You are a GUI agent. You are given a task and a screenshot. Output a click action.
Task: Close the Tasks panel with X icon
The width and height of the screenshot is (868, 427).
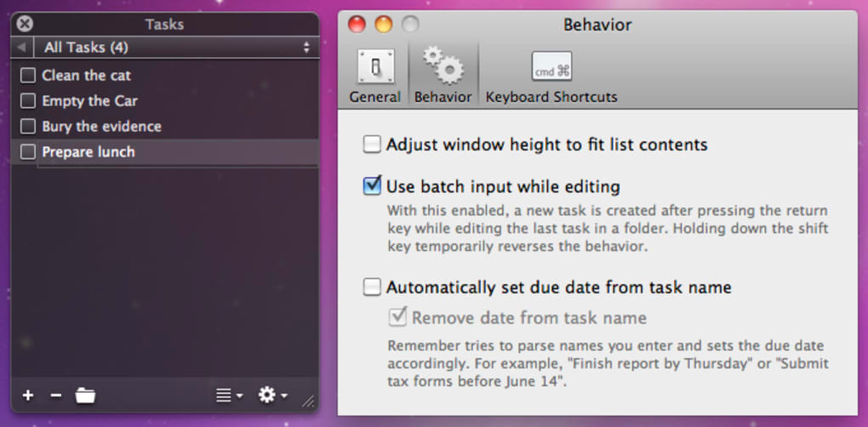26,24
